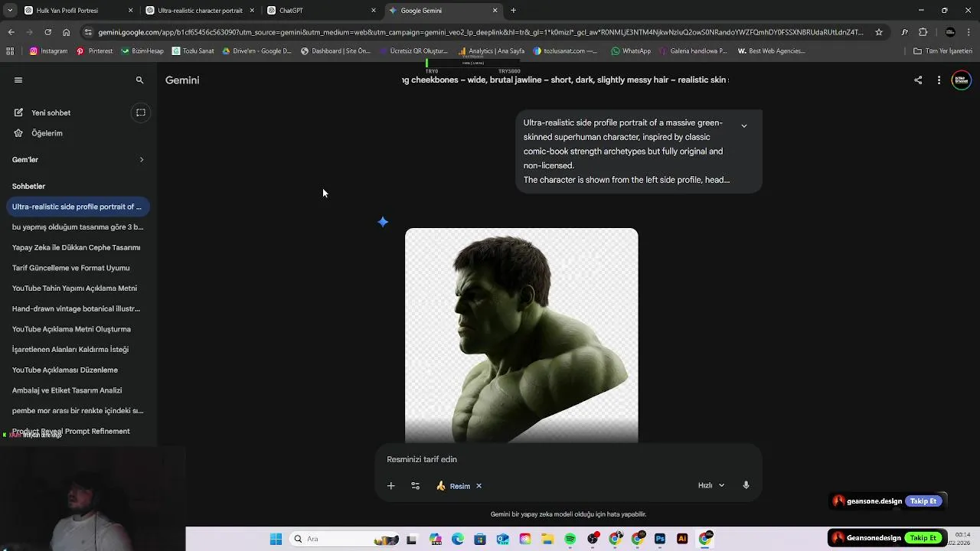Click the microphone voice input icon

[x=746, y=485]
